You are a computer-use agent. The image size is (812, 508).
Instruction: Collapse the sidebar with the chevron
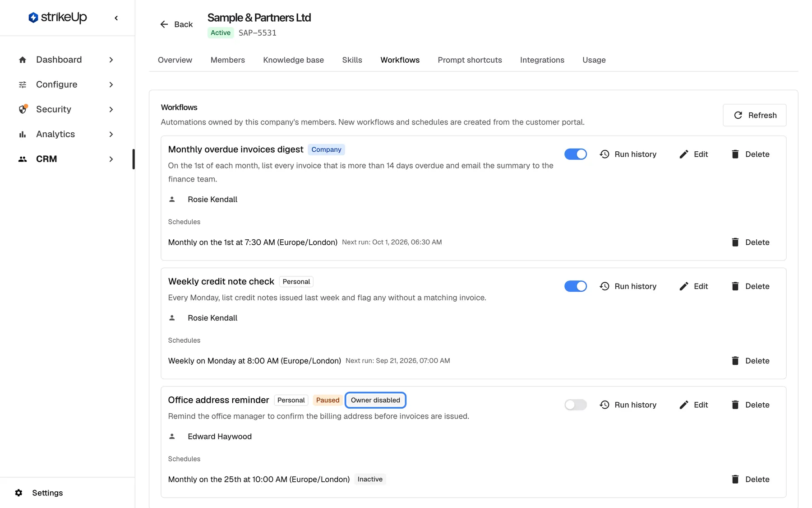coord(116,18)
